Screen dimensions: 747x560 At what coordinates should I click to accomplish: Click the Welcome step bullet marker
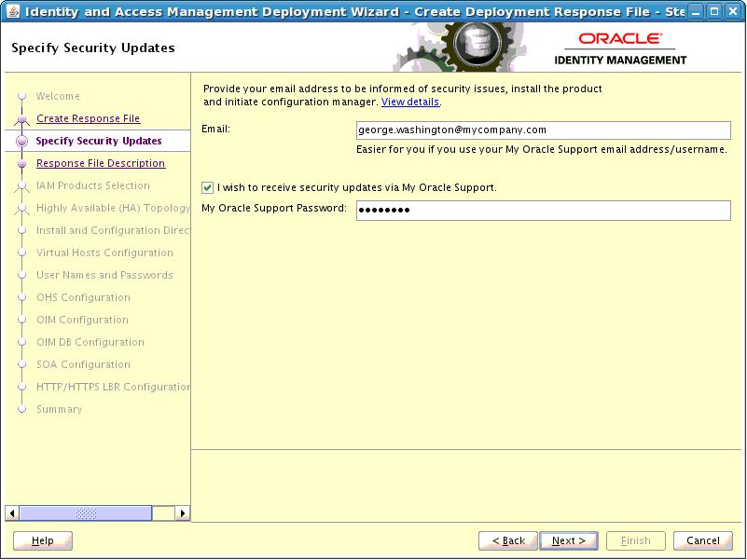[21, 96]
